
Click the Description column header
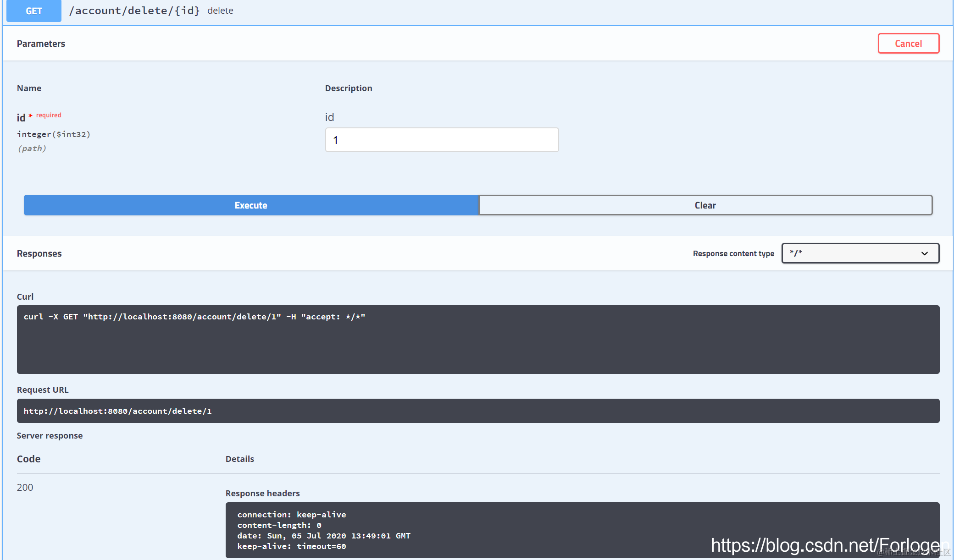pos(349,88)
